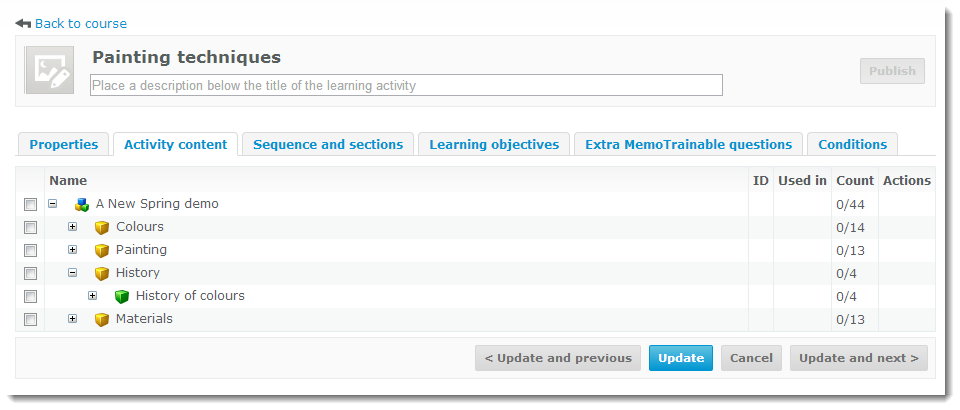
Task: Click the yellow History cube icon
Action: tap(101, 274)
